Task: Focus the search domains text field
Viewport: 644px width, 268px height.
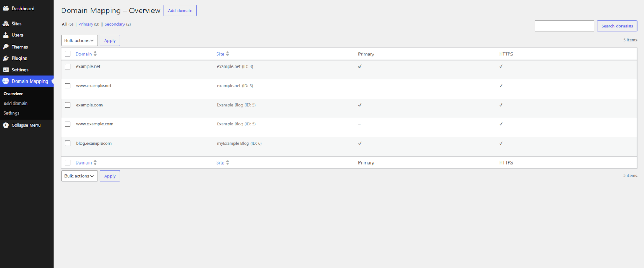Action: coord(564,26)
